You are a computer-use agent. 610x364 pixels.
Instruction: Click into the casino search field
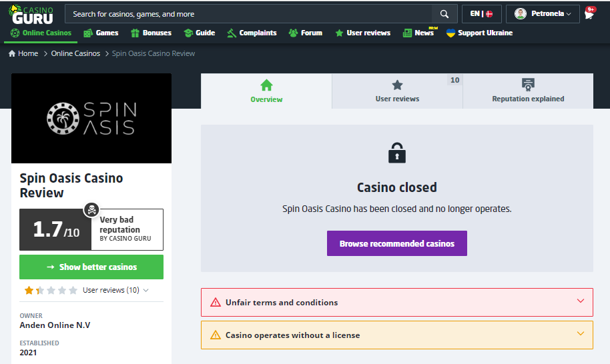pyautogui.click(x=247, y=14)
